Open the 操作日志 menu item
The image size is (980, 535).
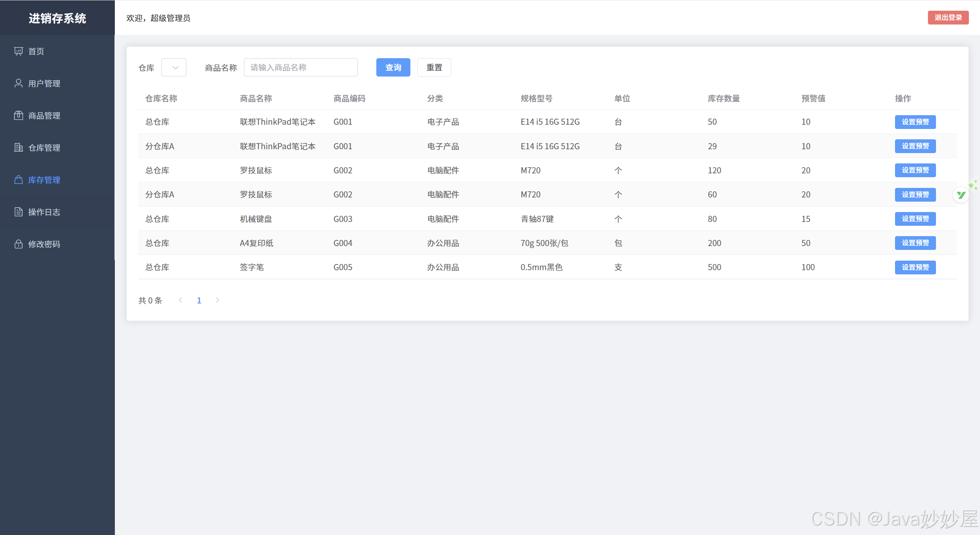57,212
